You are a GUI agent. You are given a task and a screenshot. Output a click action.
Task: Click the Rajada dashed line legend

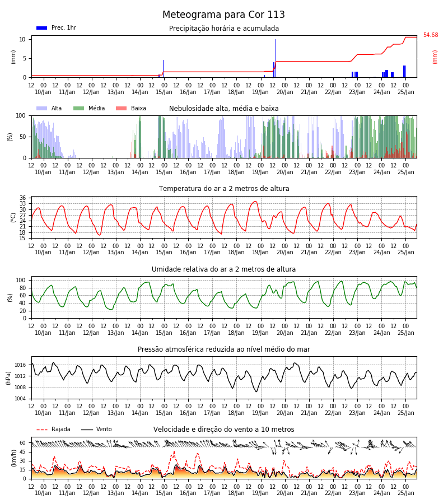point(42,430)
